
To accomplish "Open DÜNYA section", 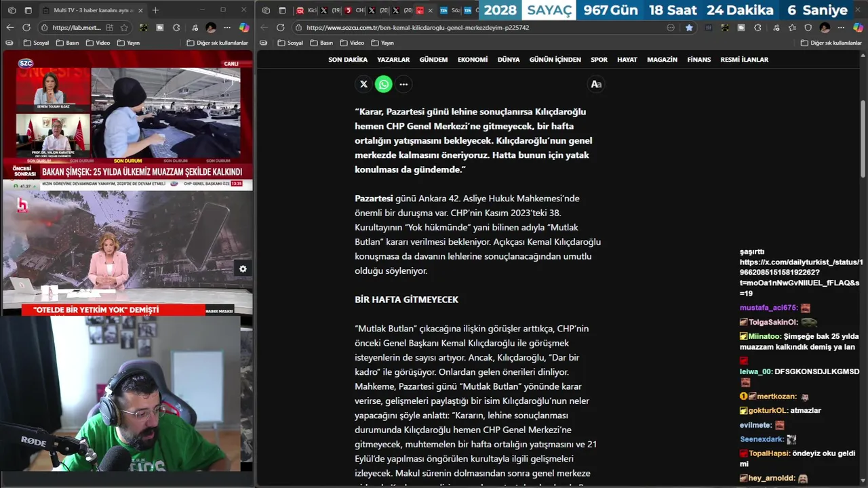I will [509, 60].
